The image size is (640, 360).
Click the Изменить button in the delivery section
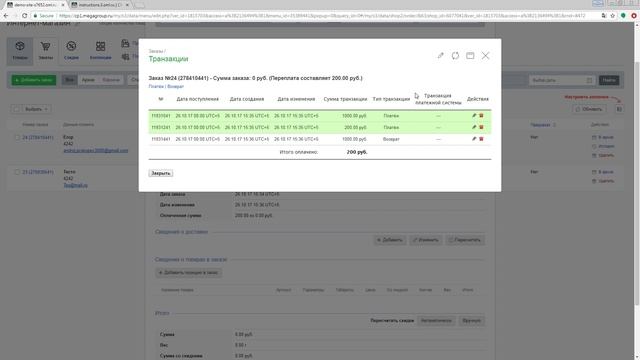(426, 240)
